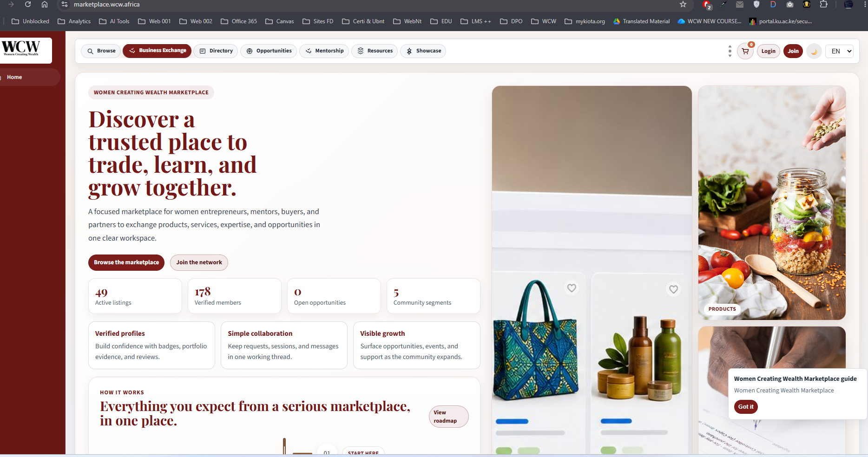Open the PRODUCTS salad jar image
The image size is (868, 457).
(772, 202)
